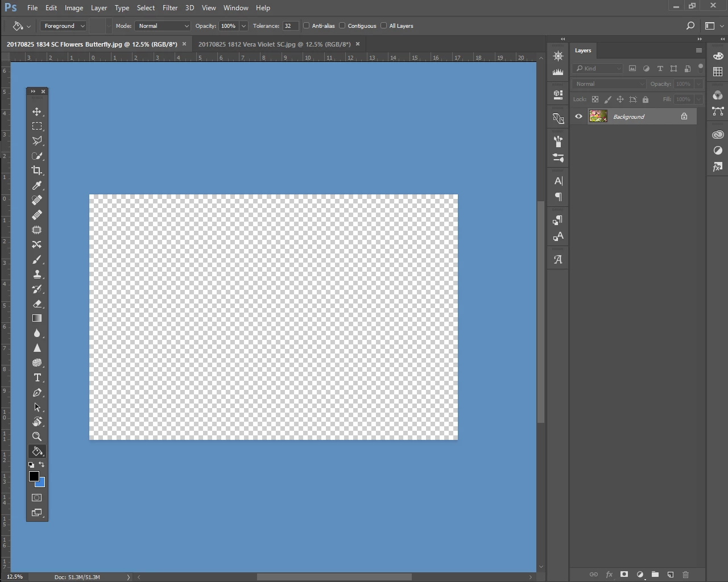Open the Window menu
This screenshot has height=582, width=728.
click(235, 8)
